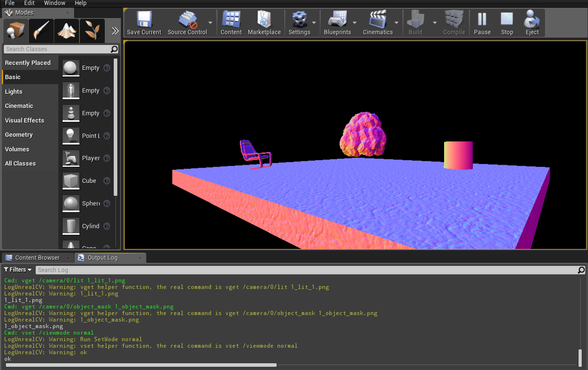Pause the running game session
This screenshot has width=588, height=370.
tap(482, 22)
